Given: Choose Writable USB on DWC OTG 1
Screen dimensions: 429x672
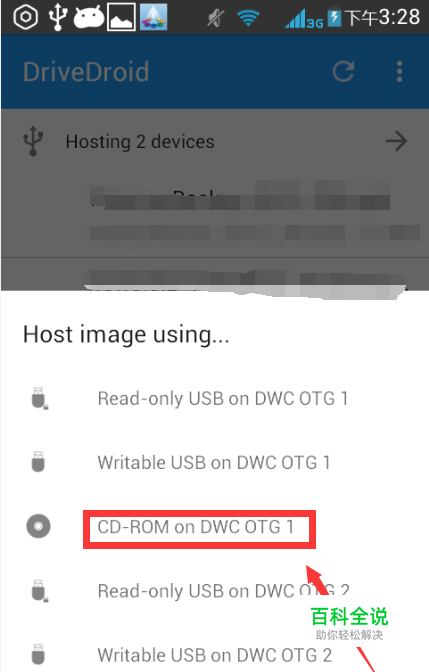Looking at the screenshot, I should (x=214, y=463).
